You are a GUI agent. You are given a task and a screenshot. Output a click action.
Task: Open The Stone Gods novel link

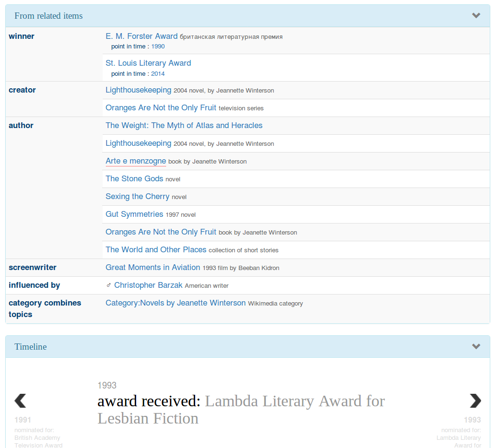pyautogui.click(x=134, y=178)
